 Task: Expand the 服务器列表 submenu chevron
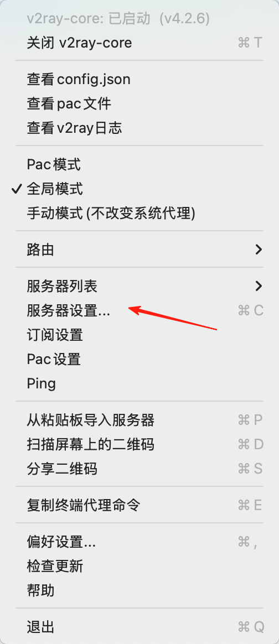coord(258,286)
